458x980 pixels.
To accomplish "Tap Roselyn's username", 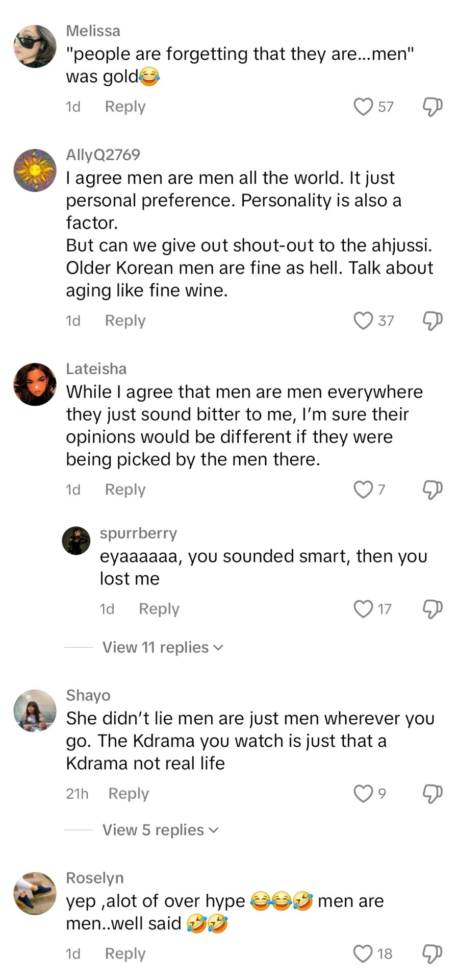I will coord(94,877).
